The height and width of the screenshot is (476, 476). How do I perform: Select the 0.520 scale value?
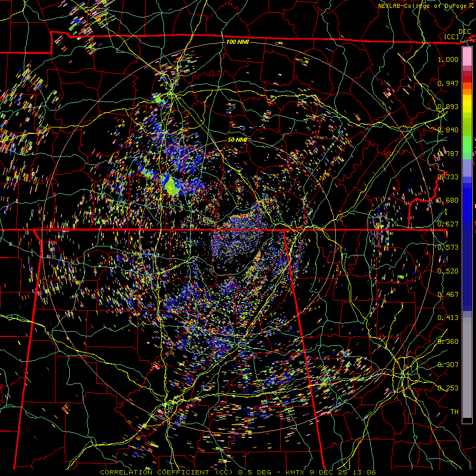tap(448, 271)
